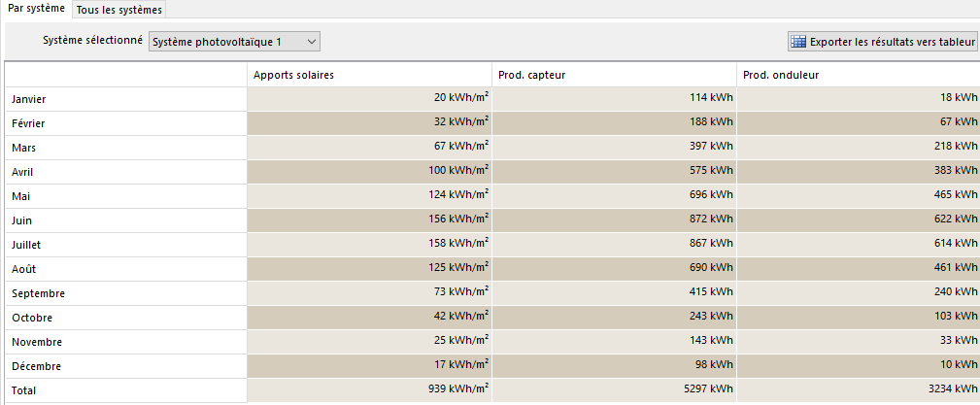This screenshot has height=405, width=980.
Task: Select the 5297 kWh total capteur cell
Action: pos(614,390)
